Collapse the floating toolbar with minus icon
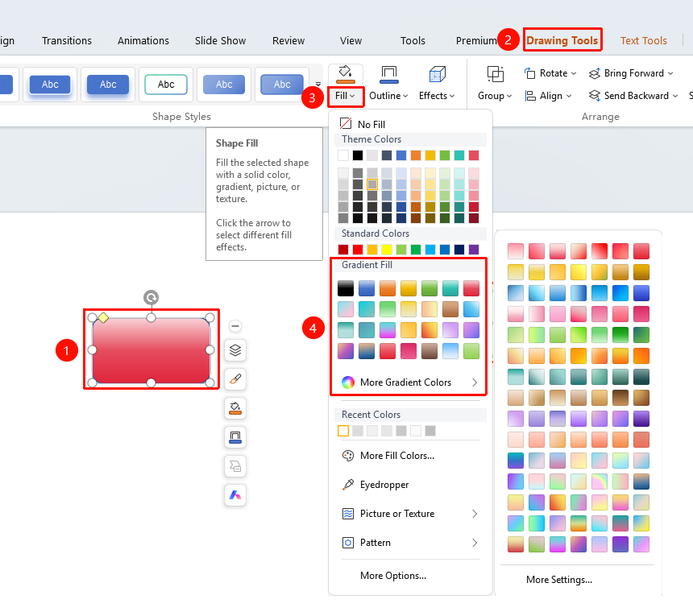The height and width of the screenshot is (616, 693). (x=235, y=326)
